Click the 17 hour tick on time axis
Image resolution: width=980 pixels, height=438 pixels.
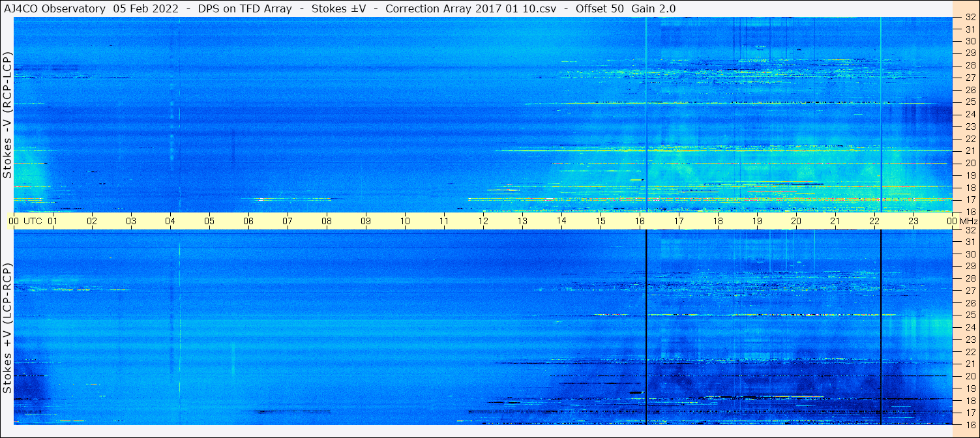[679, 221]
